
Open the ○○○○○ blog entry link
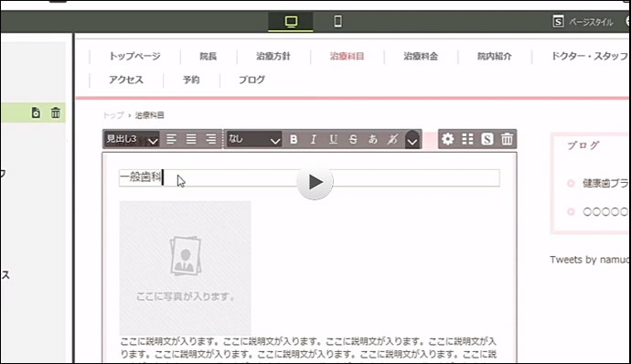(x=605, y=212)
